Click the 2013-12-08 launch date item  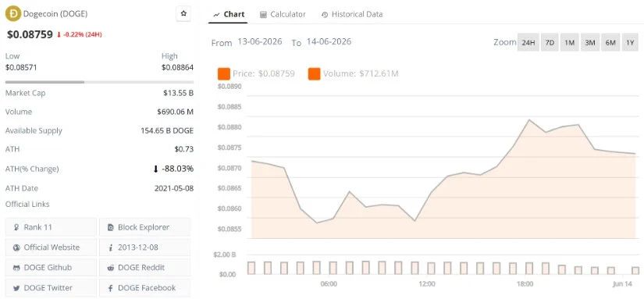[145, 247]
